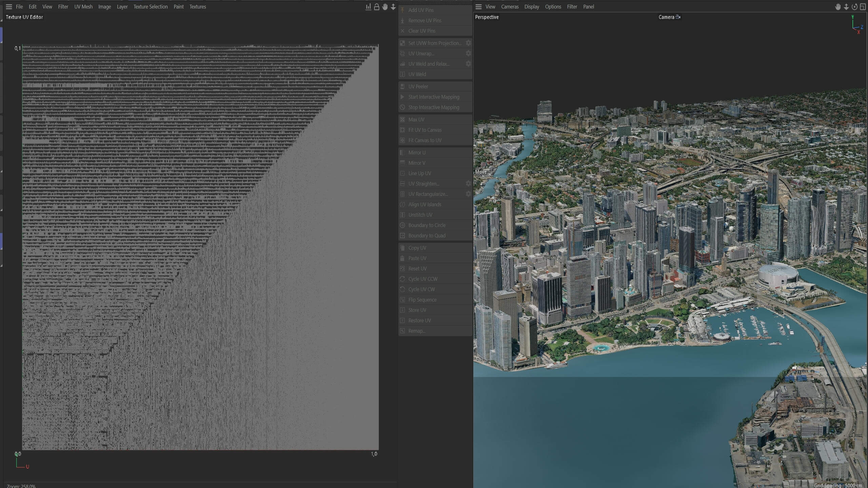Click Line Up UV icon
The height and width of the screenshot is (488, 868).
tap(402, 174)
